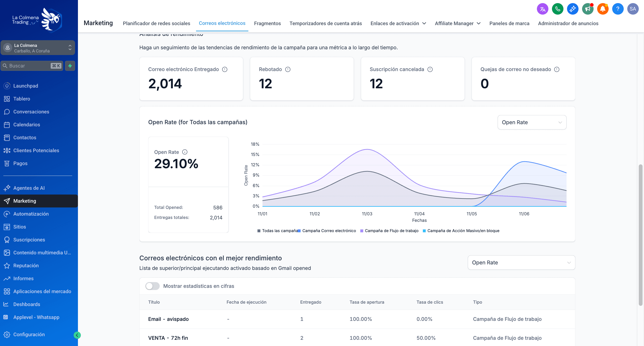
Task: Click the megaphone announcements icon
Action: click(x=588, y=9)
